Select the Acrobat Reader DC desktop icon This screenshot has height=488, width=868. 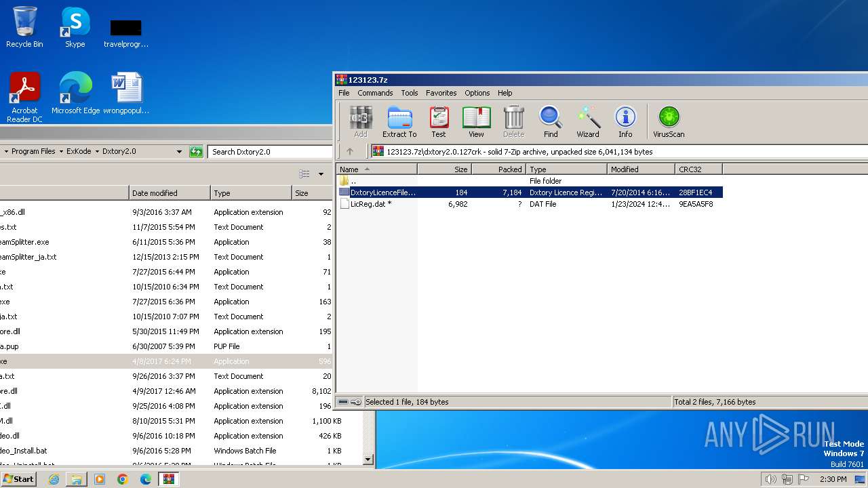[x=24, y=97]
